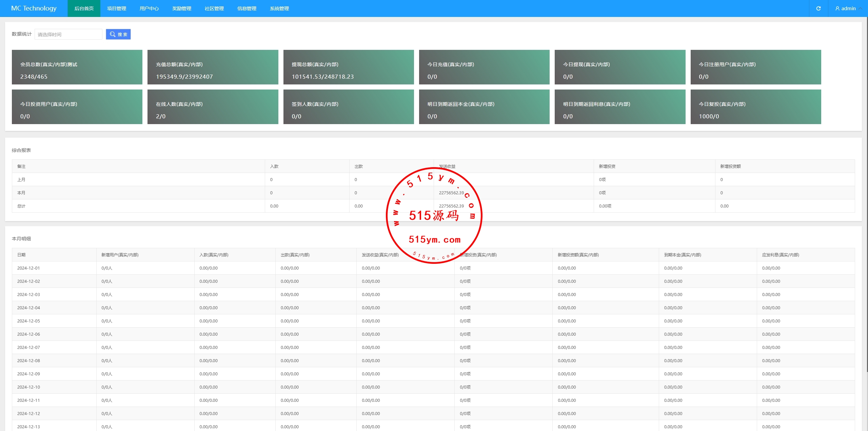Viewport: 868px width, 431px height.
Task: Select the 2024-12-05 row in 本月明细
Action: (28, 321)
